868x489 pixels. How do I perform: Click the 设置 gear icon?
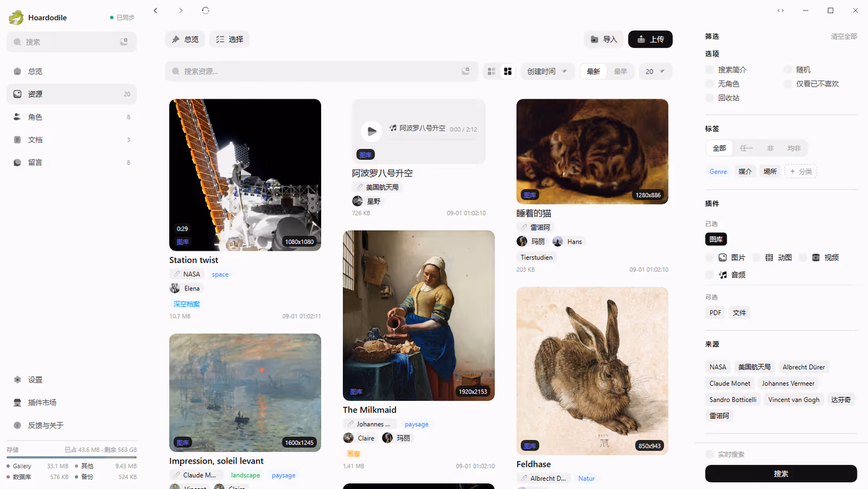[17, 380]
